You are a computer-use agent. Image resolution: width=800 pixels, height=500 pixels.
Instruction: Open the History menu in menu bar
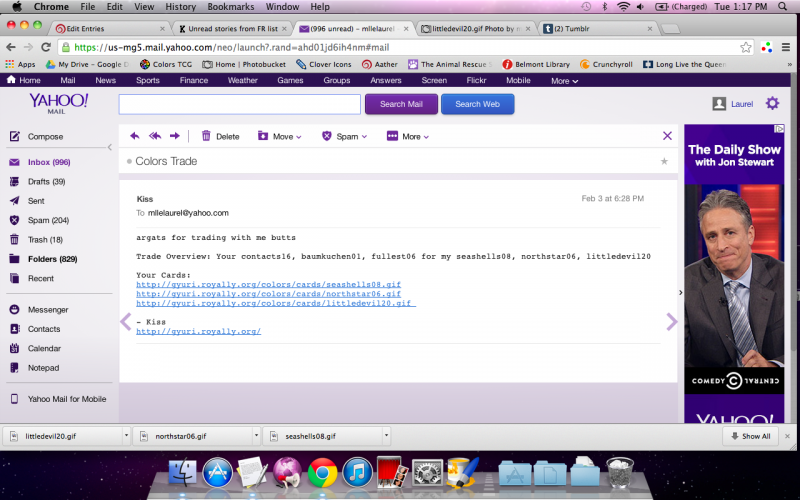[181, 7]
